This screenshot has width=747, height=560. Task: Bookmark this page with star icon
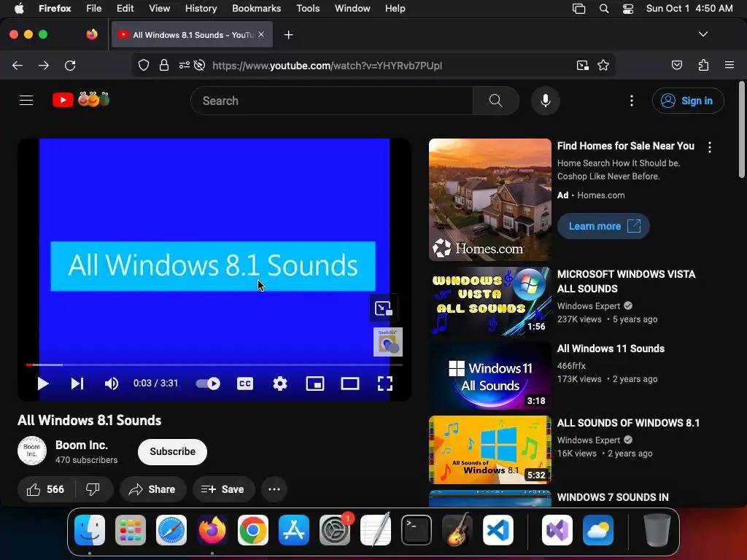[603, 65]
